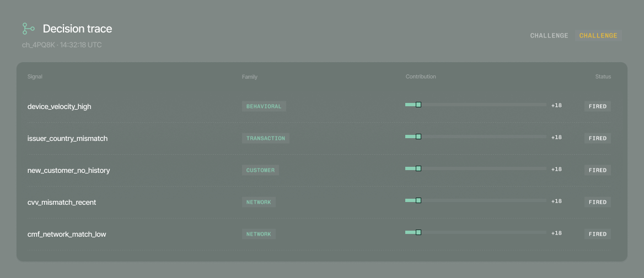Viewport: 644px width, 278px height.
Task: Click FIRED status in device_velocity_high row
Action: click(598, 106)
